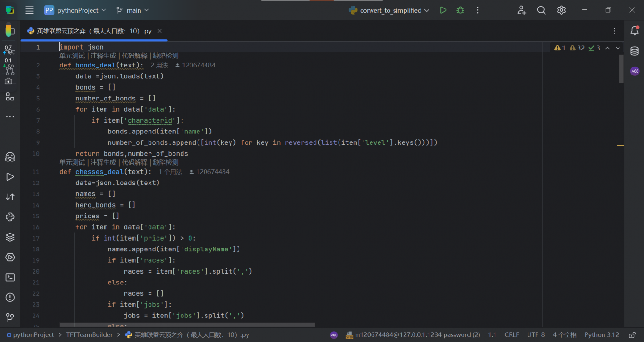The image size is (644, 342).
Task: Click 缺陷检测 above bonds_deal function
Action: click(x=166, y=56)
